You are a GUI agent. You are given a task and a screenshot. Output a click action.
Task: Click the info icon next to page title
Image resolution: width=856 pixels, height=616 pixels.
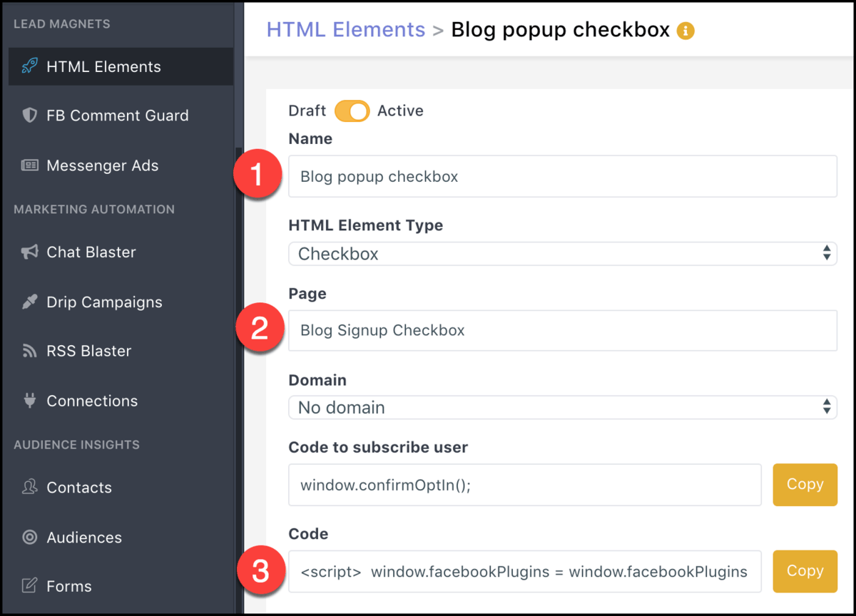pos(685,31)
